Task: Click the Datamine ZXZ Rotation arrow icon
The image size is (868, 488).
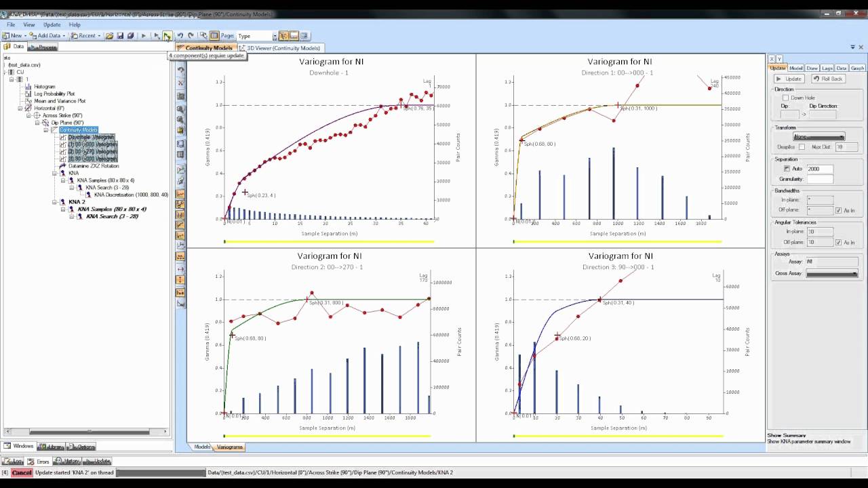Action: tap(62, 165)
